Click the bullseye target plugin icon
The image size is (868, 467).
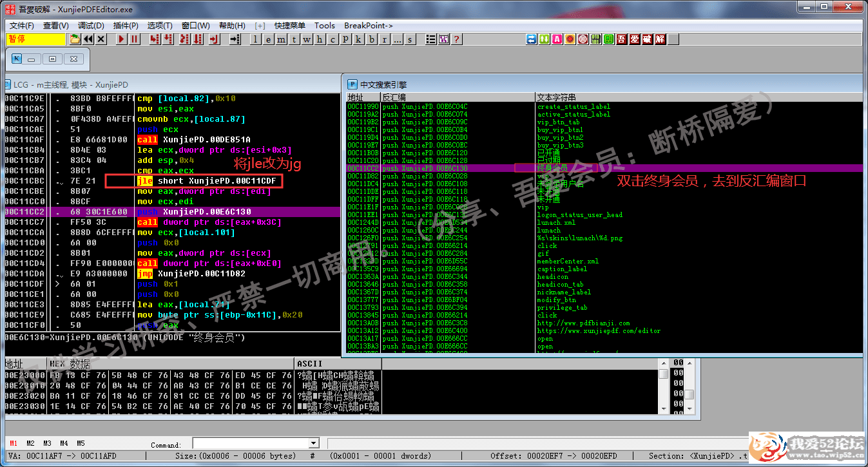[583, 39]
